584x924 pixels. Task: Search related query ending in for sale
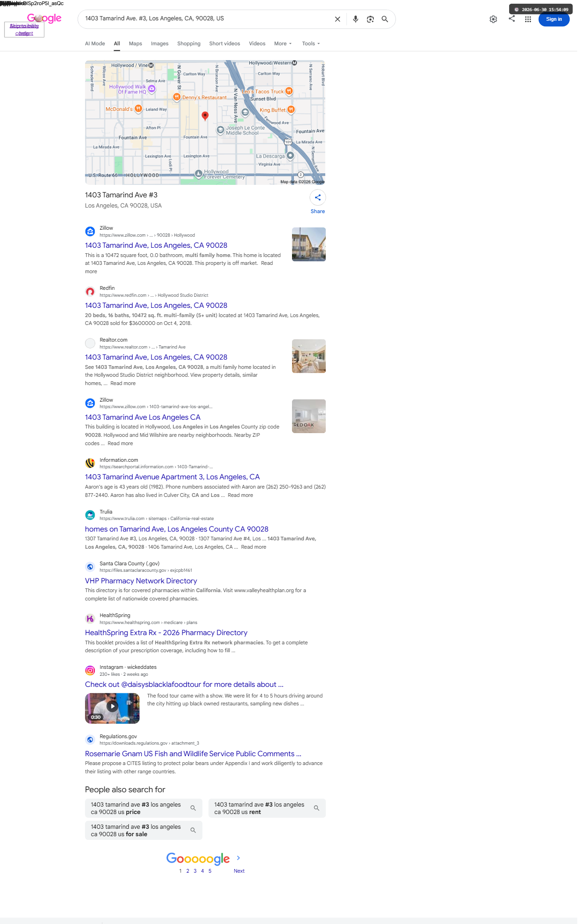click(x=144, y=830)
